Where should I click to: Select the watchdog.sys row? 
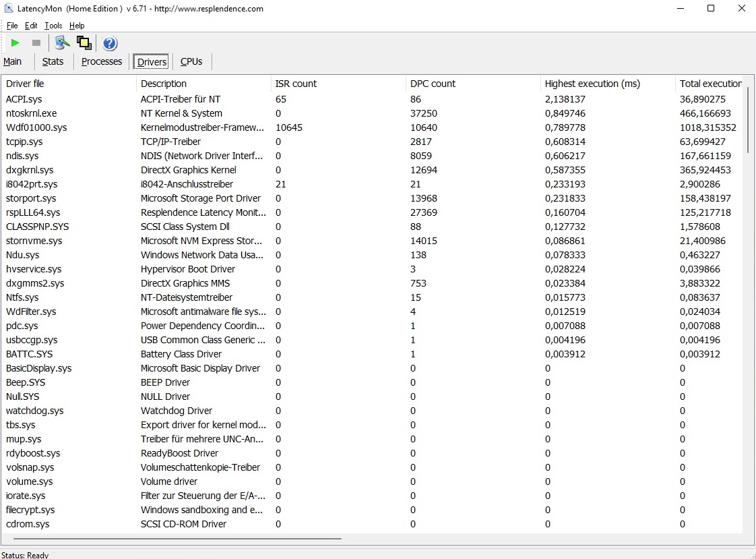372,411
